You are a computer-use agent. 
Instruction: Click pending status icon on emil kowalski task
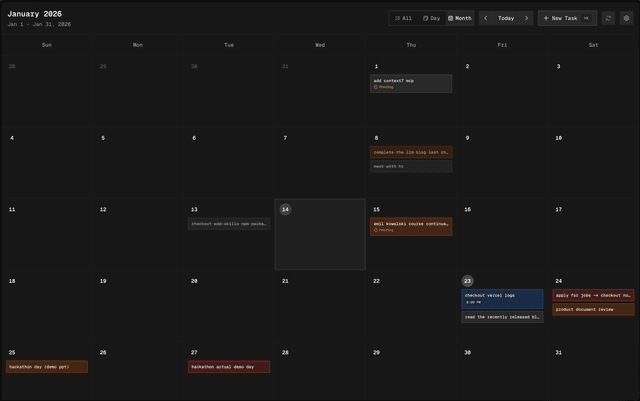coord(375,230)
